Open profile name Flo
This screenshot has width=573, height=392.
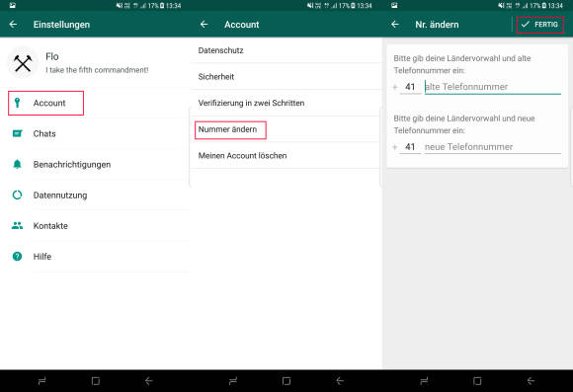pos(52,56)
